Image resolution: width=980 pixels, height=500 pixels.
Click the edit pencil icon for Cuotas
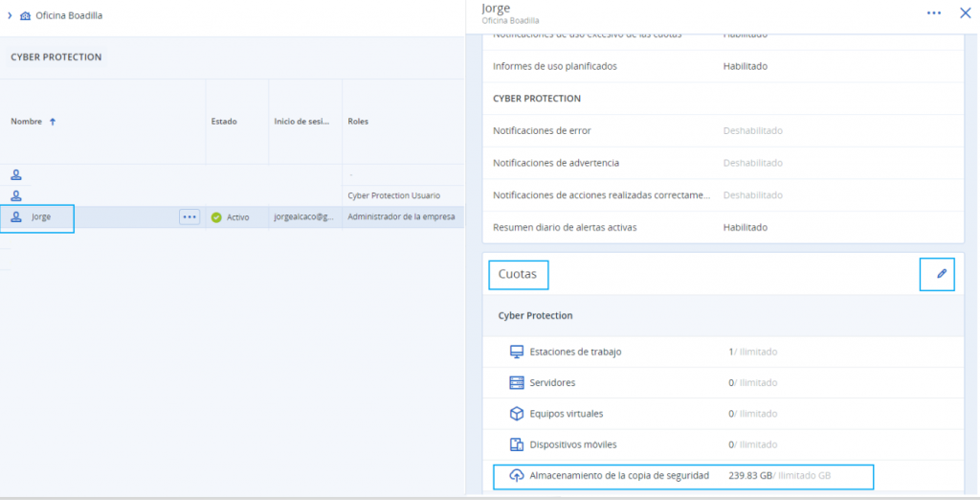(942, 273)
